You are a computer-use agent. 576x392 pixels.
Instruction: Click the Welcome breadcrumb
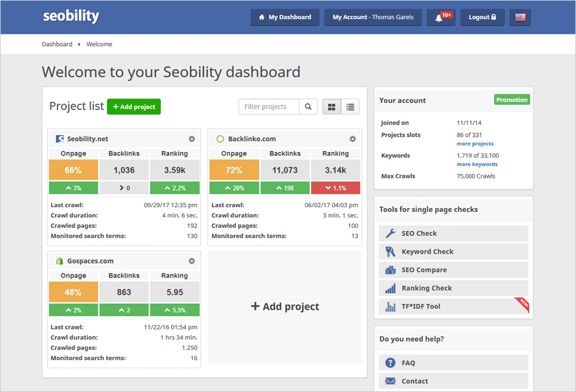(x=99, y=44)
